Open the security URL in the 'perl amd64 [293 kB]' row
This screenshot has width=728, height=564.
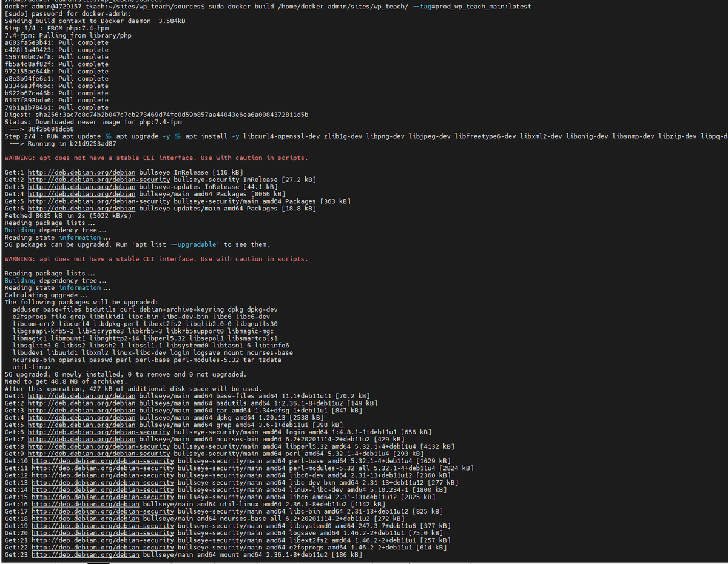(99, 454)
